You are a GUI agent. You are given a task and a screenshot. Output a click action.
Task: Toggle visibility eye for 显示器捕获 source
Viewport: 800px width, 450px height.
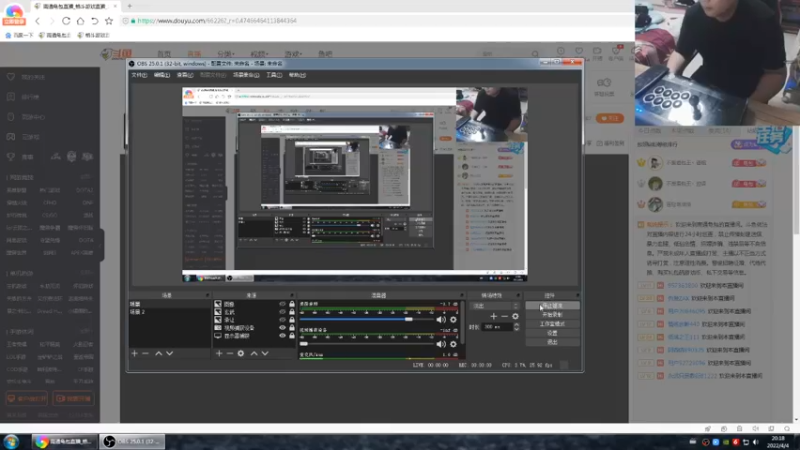tap(282, 336)
